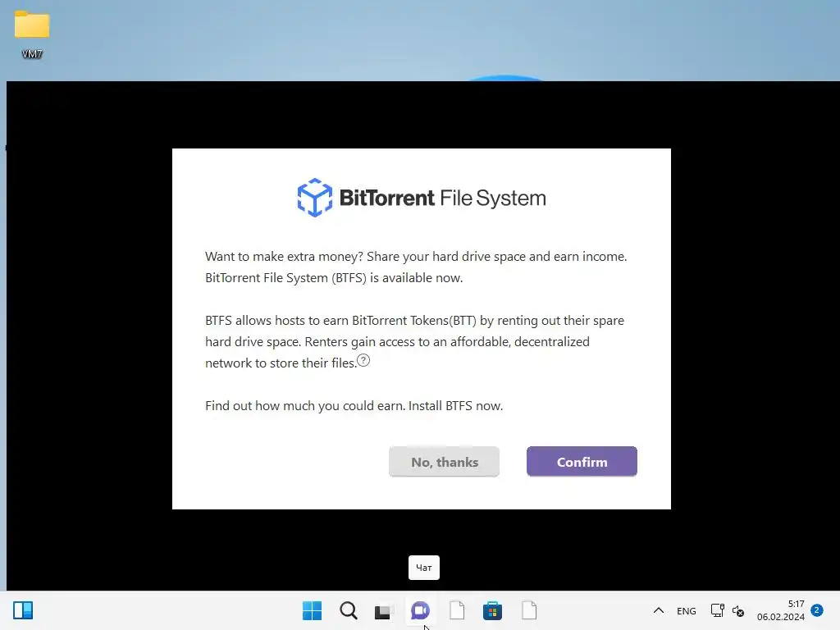Launch Microsoft Store from taskbar
840x630 pixels.
point(492,610)
